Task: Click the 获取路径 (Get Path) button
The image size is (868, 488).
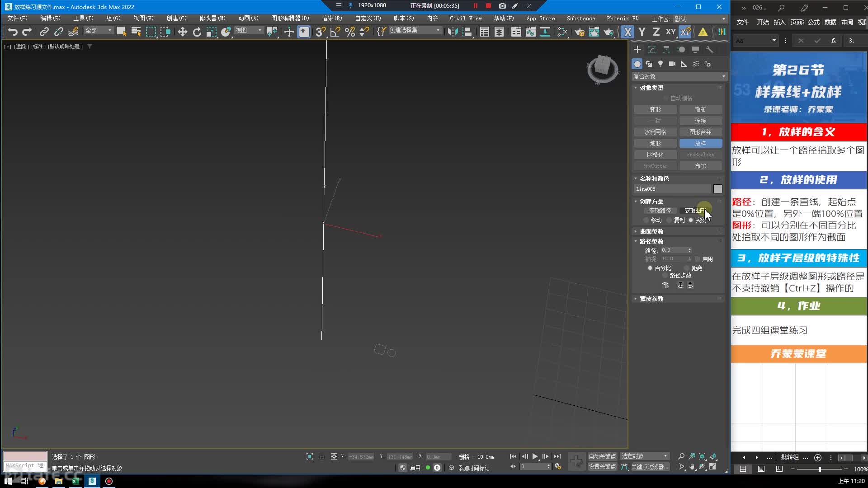Action: (660, 211)
